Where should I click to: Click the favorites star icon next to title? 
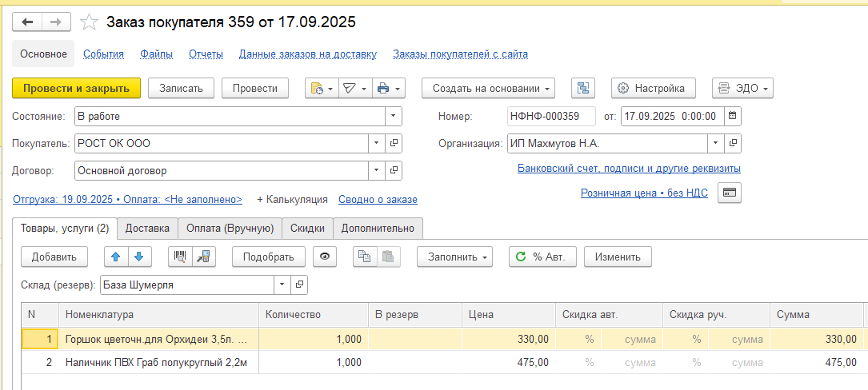91,22
